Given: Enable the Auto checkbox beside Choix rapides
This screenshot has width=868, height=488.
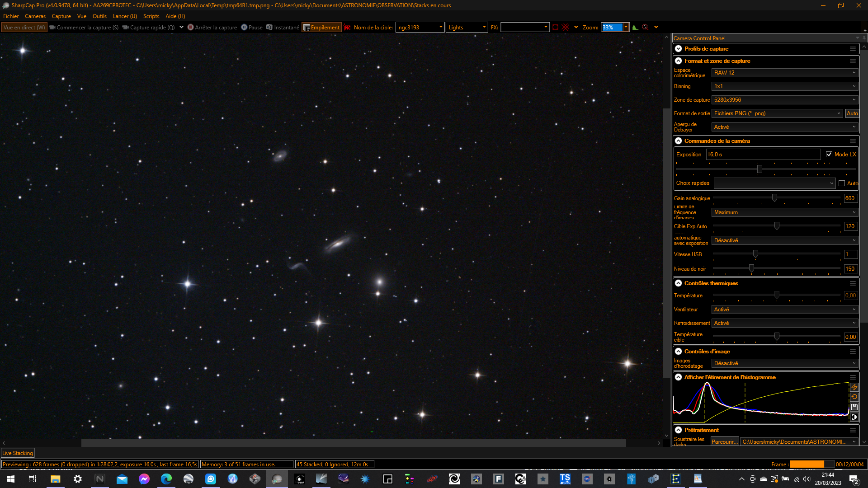Looking at the screenshot, I should [x=841, y=183].
